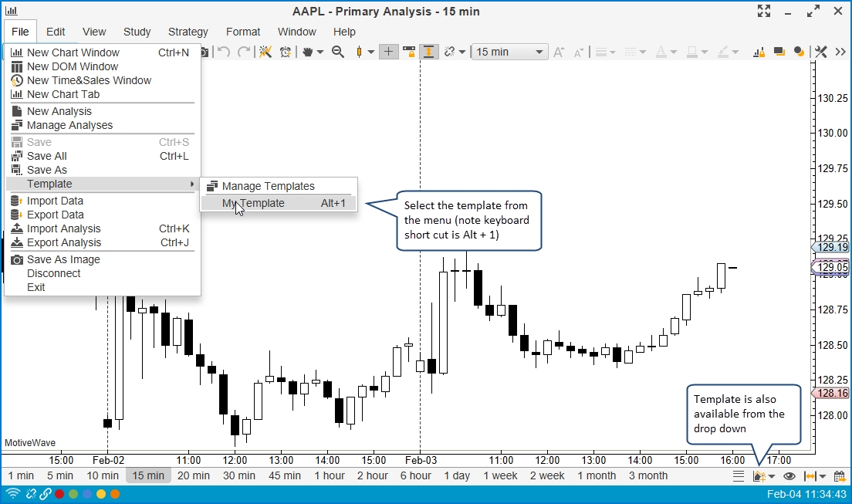Viewport: 852px width, 504px height.
Task: Click the bar chart with lock icon
Action: pyautogui.click(x=759, y=52)
